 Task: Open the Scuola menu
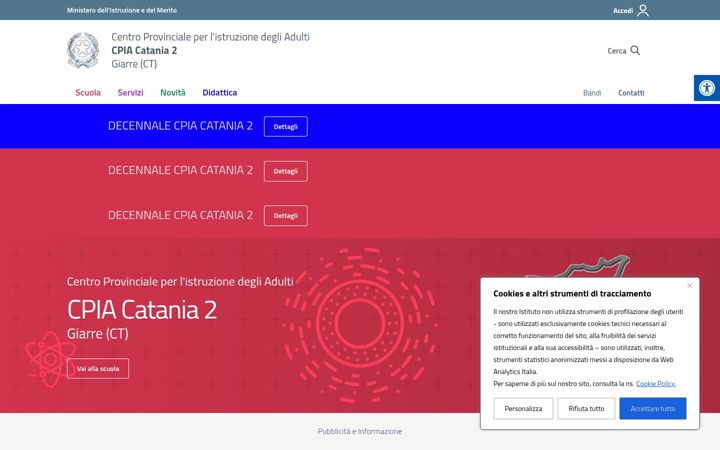[88, 92]
